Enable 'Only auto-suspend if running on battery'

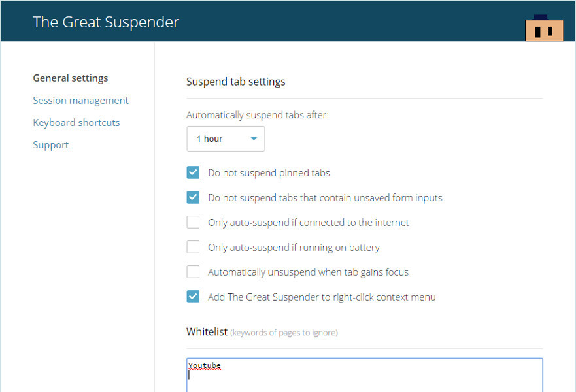(193, 246)
